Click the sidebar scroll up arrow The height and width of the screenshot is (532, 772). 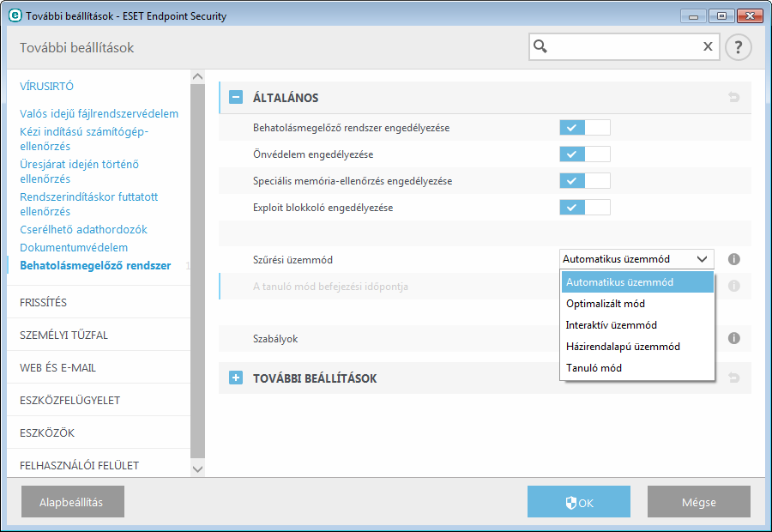(x=197, y=76)
